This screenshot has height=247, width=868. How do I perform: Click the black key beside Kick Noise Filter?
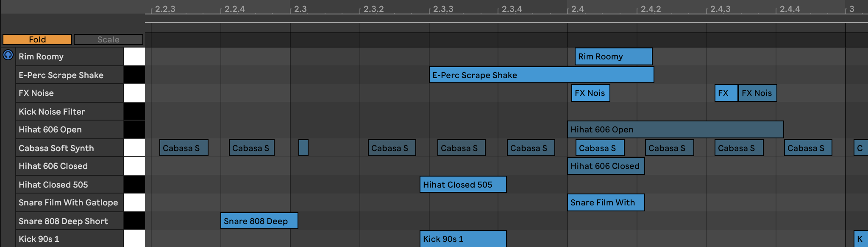coord(134,112)
